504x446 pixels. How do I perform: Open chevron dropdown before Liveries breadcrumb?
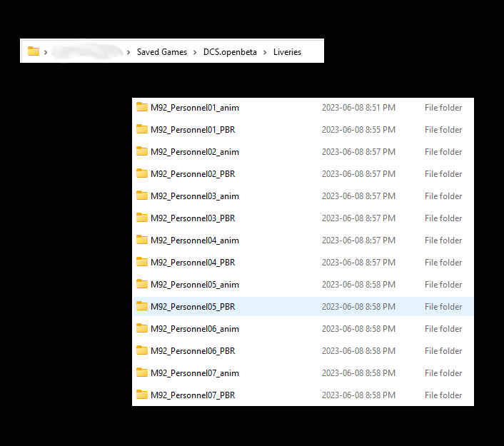pos(265,52)
